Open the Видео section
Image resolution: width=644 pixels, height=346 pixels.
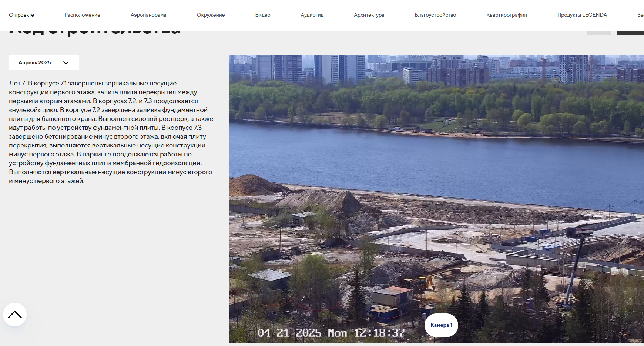263,15
